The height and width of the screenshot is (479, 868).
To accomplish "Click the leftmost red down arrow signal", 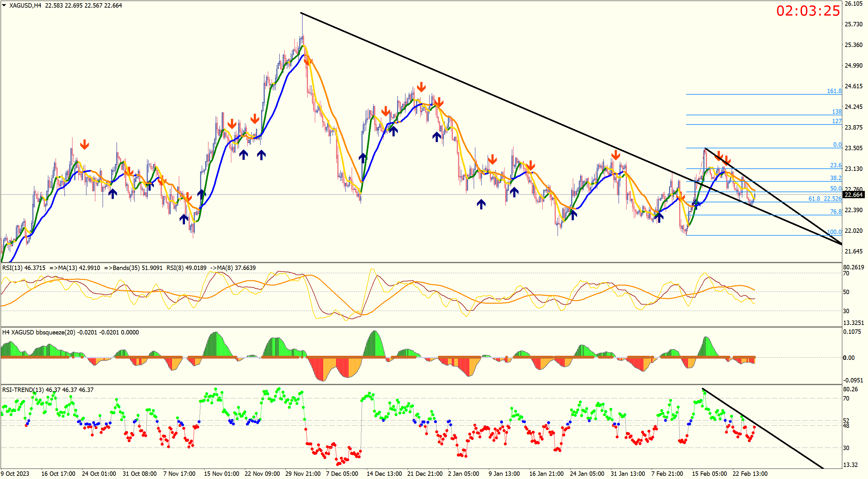I will point(85,145).
